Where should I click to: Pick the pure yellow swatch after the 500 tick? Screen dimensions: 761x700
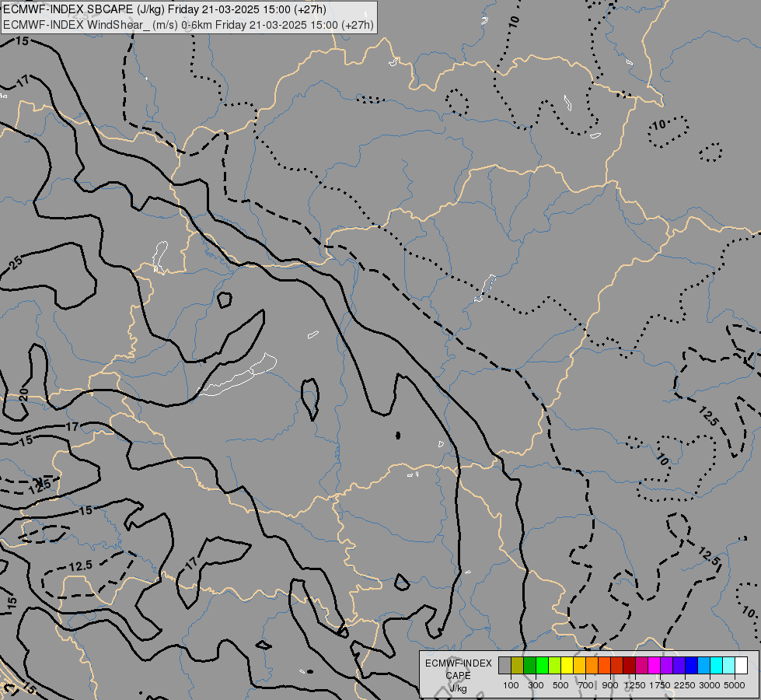(x=567, y=665)
